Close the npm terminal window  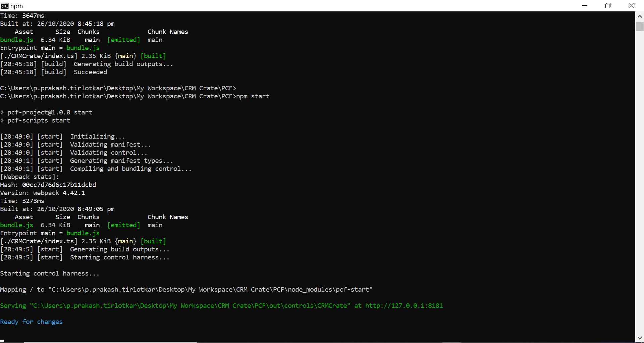(x=632, y=6)
